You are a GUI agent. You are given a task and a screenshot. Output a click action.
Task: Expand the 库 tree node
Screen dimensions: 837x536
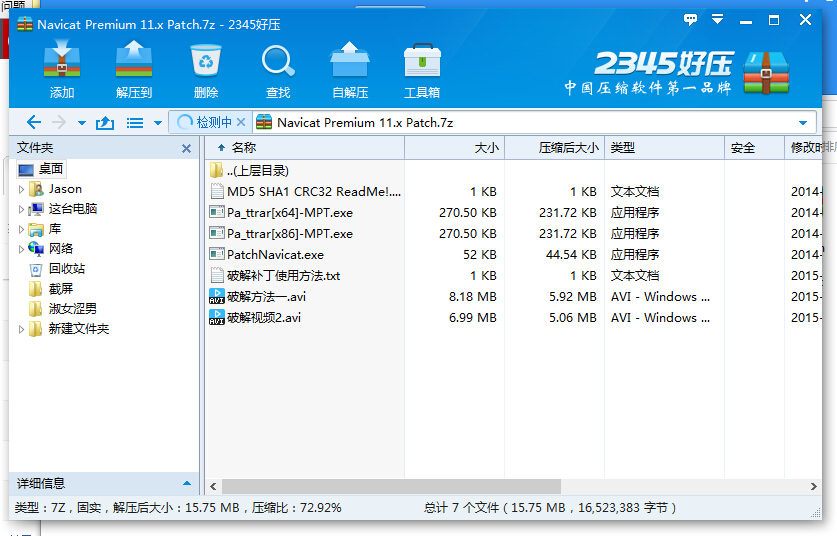(x=21, y=229)
